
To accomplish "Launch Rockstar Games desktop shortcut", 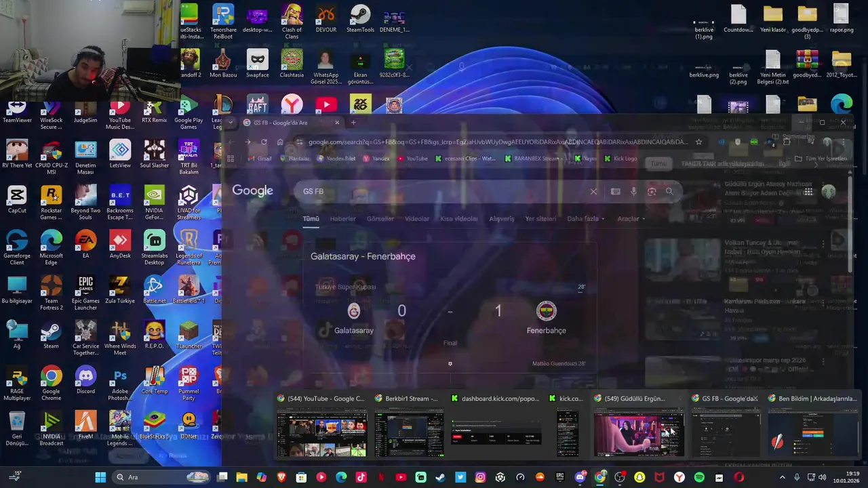I will point(51,203).
